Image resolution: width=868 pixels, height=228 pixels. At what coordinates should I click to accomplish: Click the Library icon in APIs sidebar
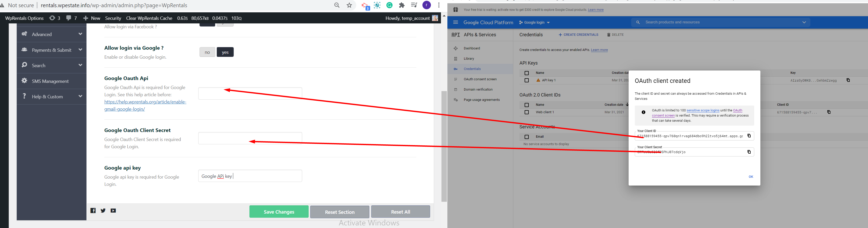point(456,59)
